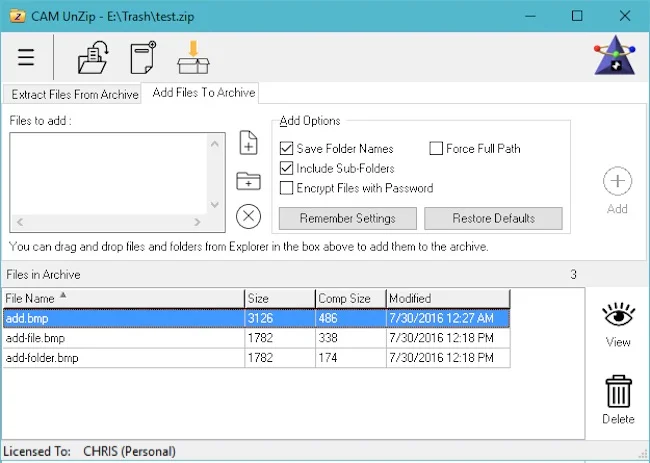Sort by File Name column header

click(x=124, y=298)
